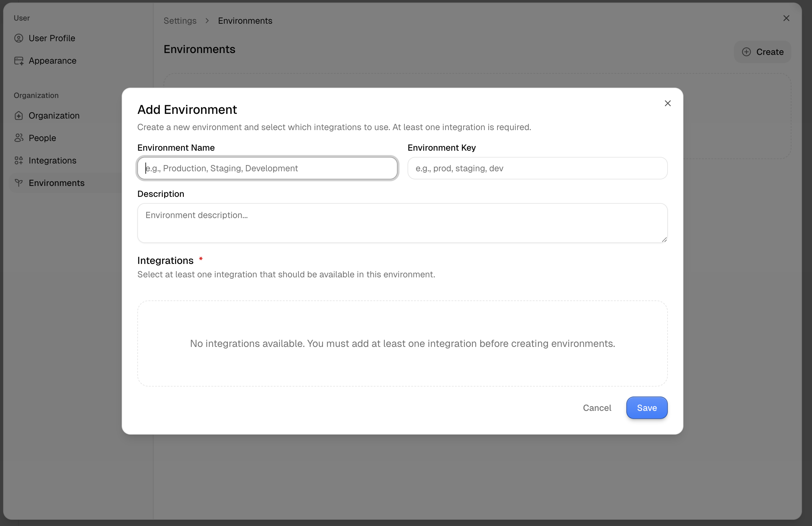Click the User Profile icon in sidebar
The image size is (812, 526).
click(x=19, y=38)
